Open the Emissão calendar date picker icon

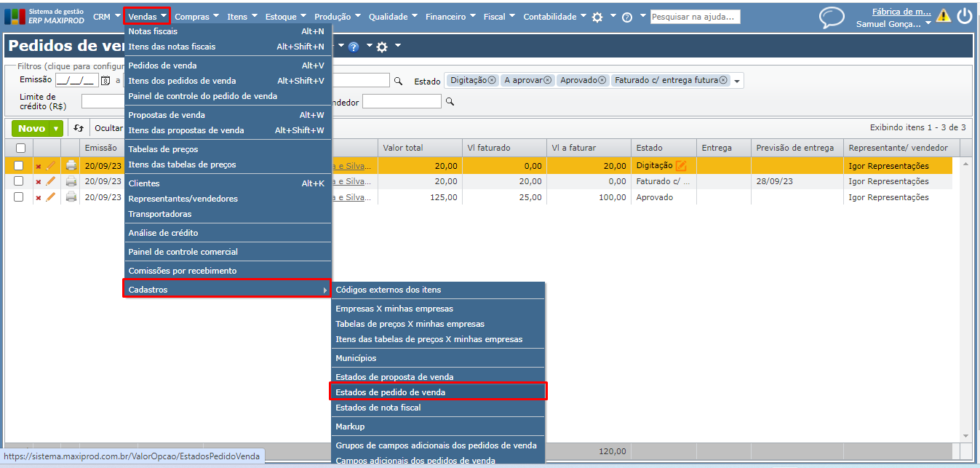point(105,81)
